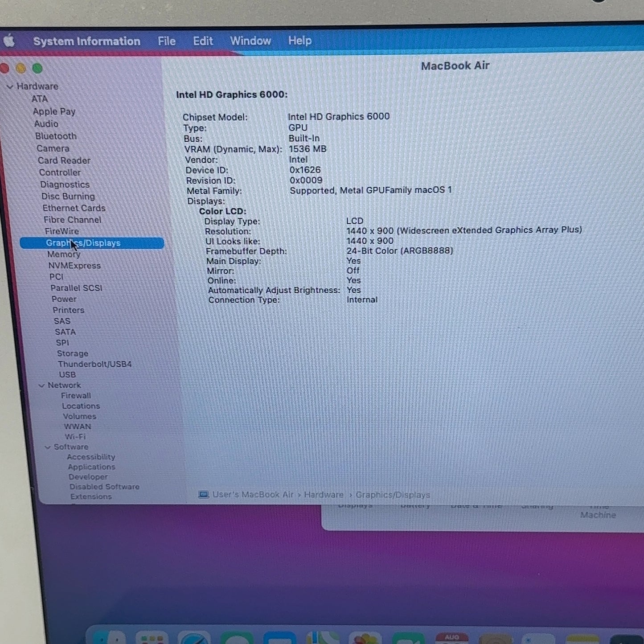Select Bluetooth in the sidebar

click(x=56, y=136)
